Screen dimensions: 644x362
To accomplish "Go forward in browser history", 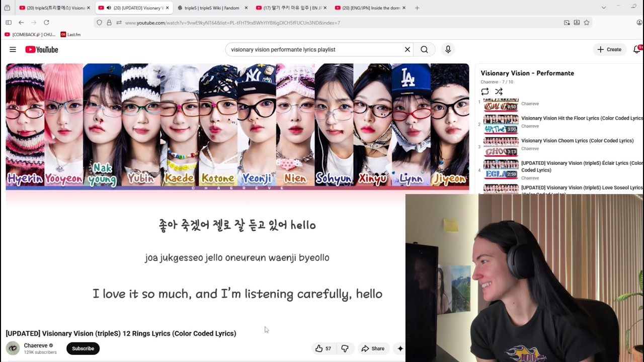I will (34, 23).
